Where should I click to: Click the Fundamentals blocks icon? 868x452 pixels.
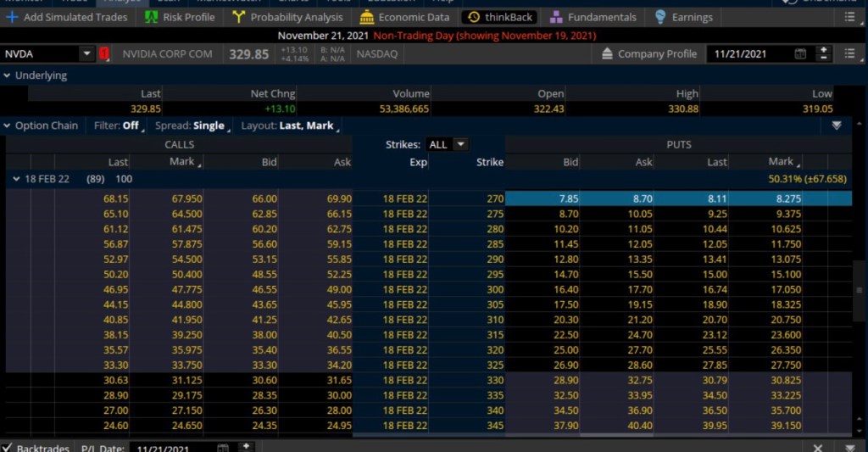coord(556,17)
